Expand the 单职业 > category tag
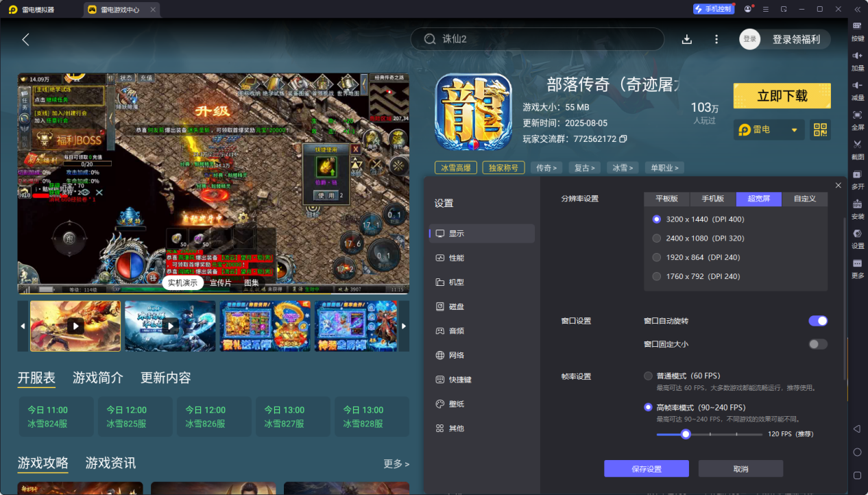 point(665,167)
